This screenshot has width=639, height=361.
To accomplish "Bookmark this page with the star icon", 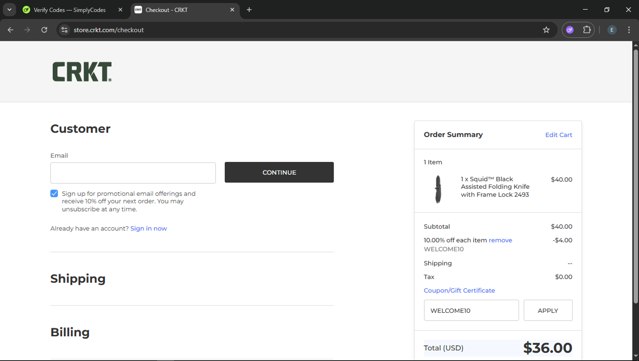I will coord(546,30).
